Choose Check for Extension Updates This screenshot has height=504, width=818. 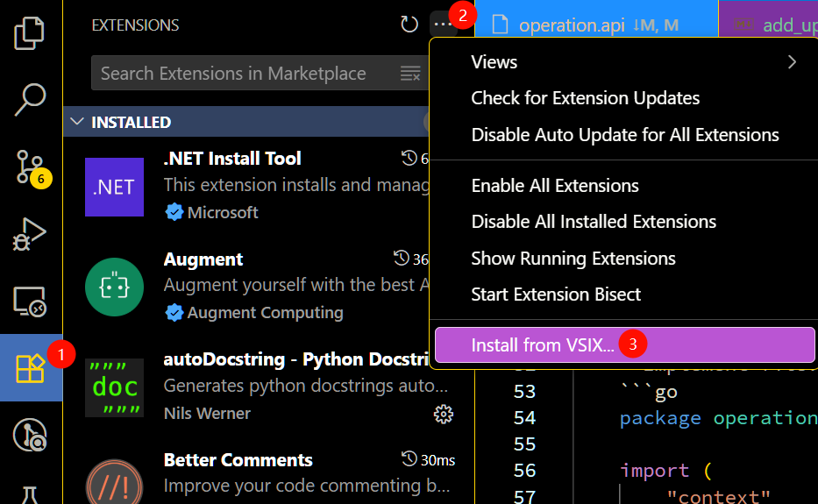tap(585, 98)
